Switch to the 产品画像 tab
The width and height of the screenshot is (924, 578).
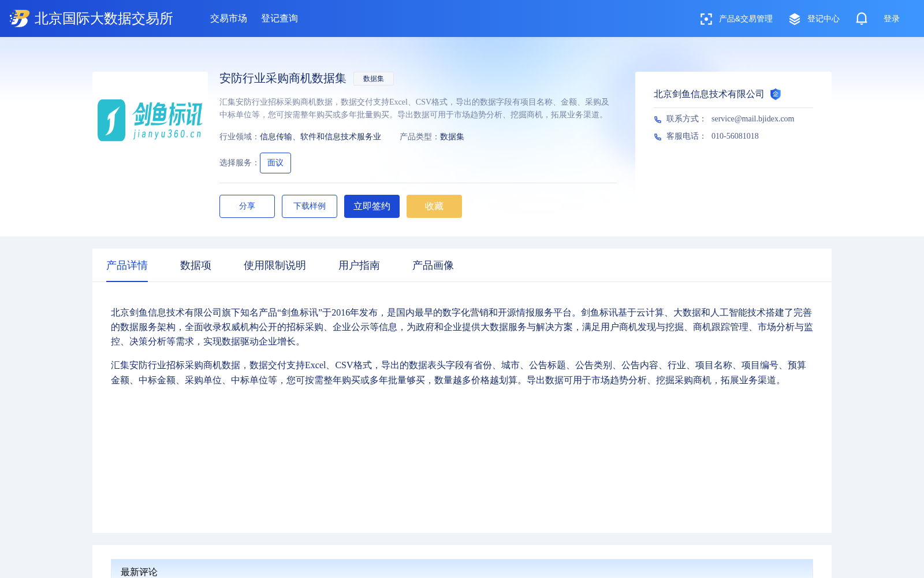click(x=433, y=265)
